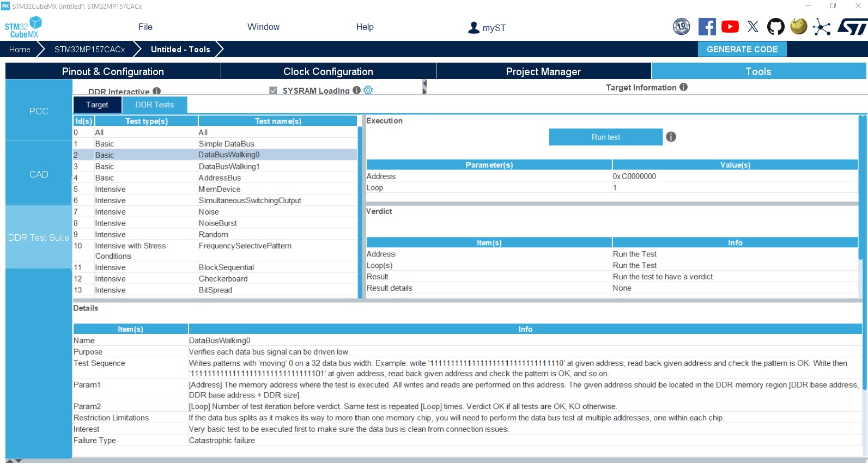Open the DDR Tests sub-tab
Screen dimensions: 868x464
(154, 105)
